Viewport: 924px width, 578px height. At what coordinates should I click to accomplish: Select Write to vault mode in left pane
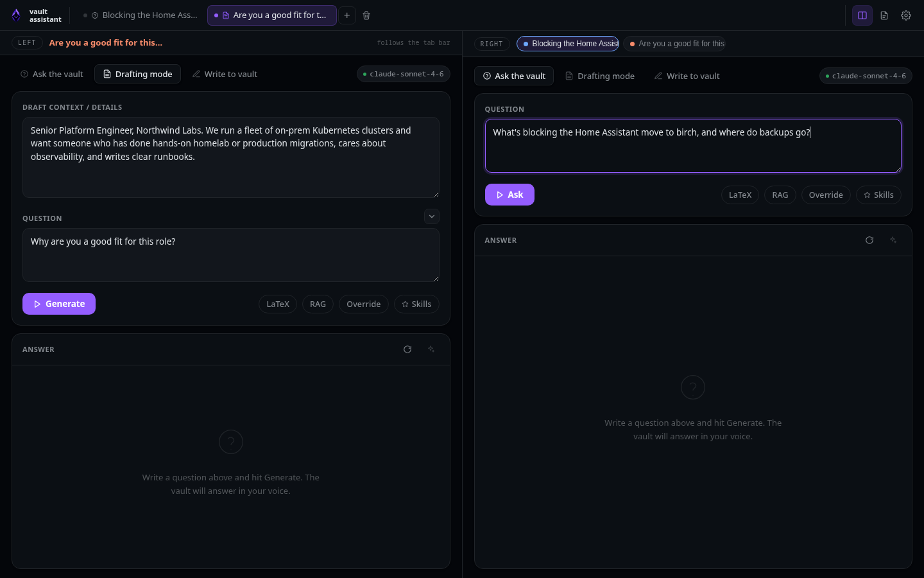(225, 74)
